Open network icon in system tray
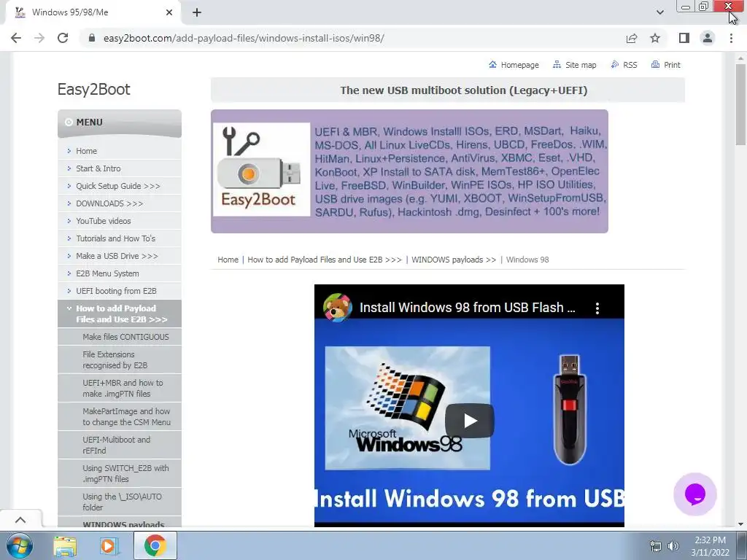Image resolution: width=747 pixels, height=560 pixels. coord(656,546)
